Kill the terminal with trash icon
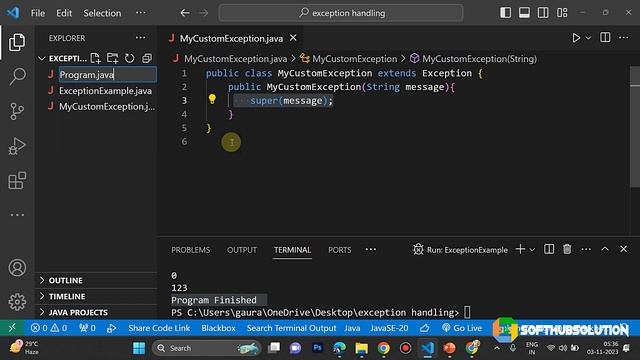This screenshot has width=640, height=360. point(567,249)
